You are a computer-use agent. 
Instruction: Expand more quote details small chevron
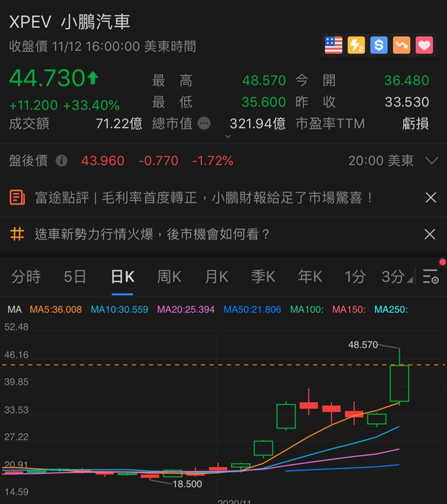point(228,136)
